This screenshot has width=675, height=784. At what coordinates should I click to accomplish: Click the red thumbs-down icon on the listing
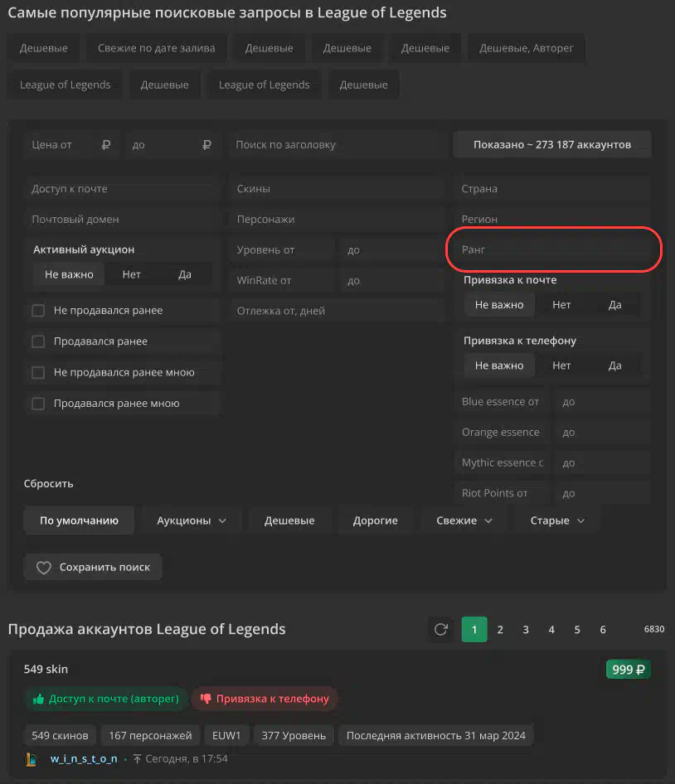coord(206,699)
